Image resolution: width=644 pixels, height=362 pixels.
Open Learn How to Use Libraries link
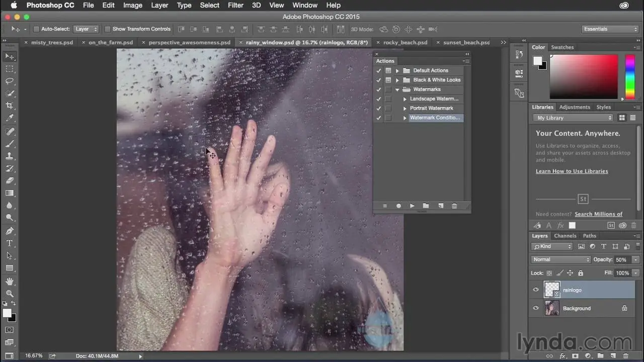coord(572,171)
